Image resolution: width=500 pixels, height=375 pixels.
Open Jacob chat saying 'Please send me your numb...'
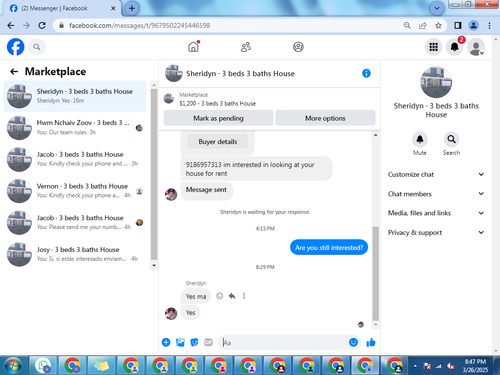(x=75, y=223)
